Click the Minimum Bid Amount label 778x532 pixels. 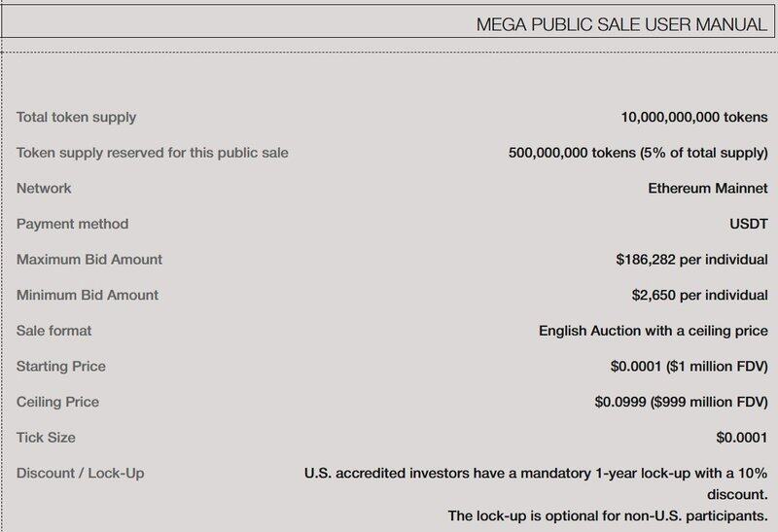click(x=88, y=295)
